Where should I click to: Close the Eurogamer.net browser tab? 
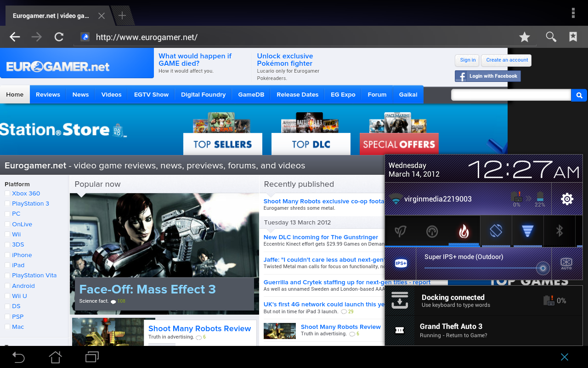tap(102, 16)
